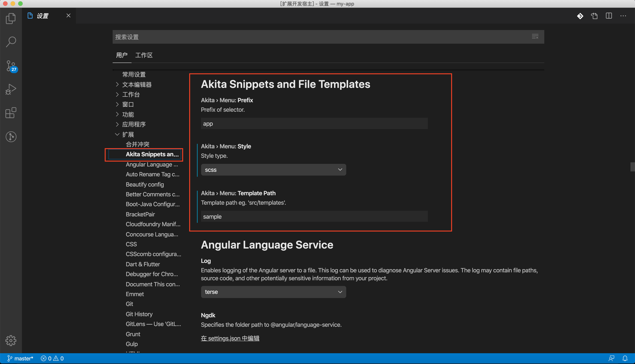Select CSScomb configura... tree item
The image size is (635, 364).
pos(153,254)
